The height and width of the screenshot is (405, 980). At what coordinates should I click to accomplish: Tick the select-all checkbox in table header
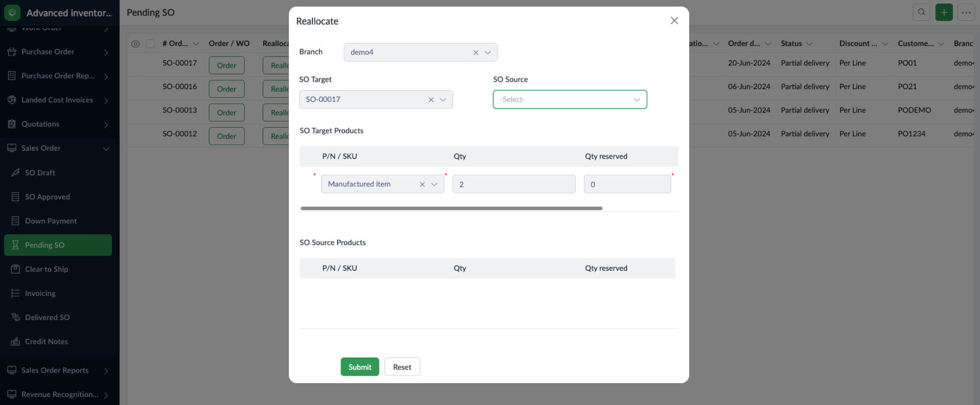[151, 44]
